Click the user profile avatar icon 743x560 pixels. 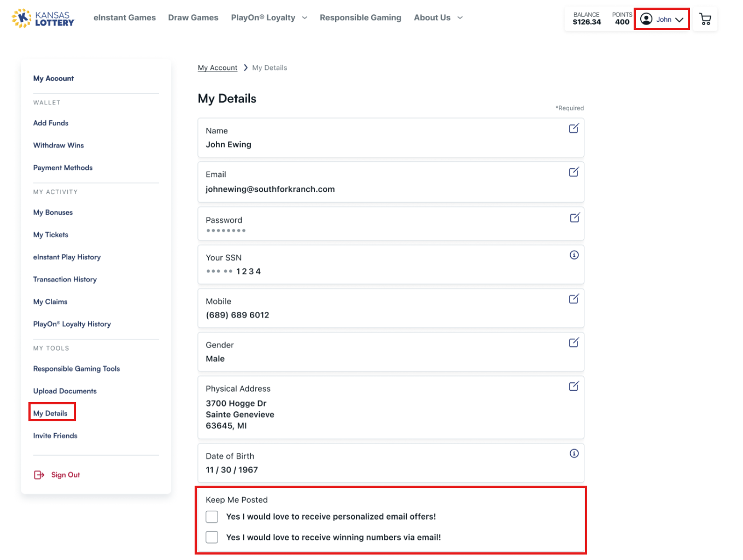(x=646, y=19)
